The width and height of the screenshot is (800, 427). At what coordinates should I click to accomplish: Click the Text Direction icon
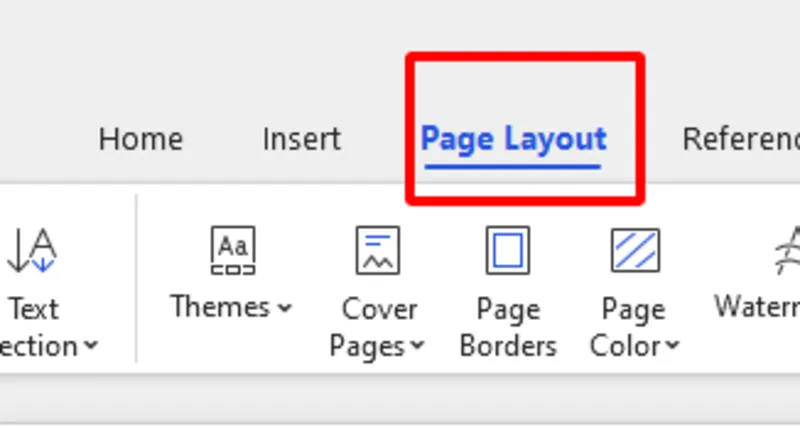click(32, 250)
